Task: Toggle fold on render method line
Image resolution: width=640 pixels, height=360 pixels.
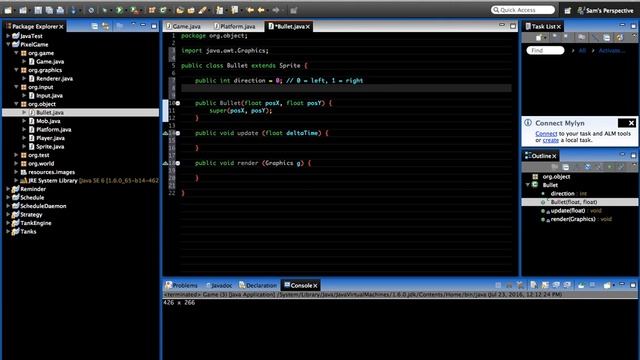Action: click(x=178, y=163)
